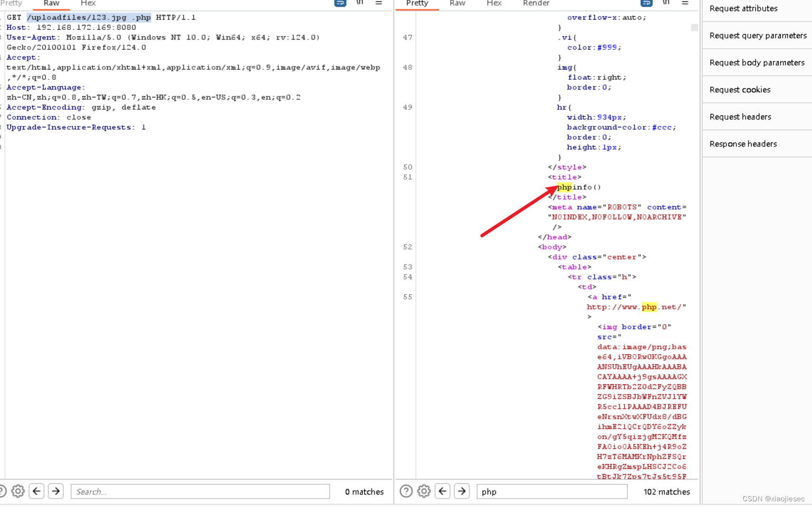Image resolution: width=812 pixels, height=507 pixels.
Task: Jump to previous match in the request search
Action: coord(37,491)
